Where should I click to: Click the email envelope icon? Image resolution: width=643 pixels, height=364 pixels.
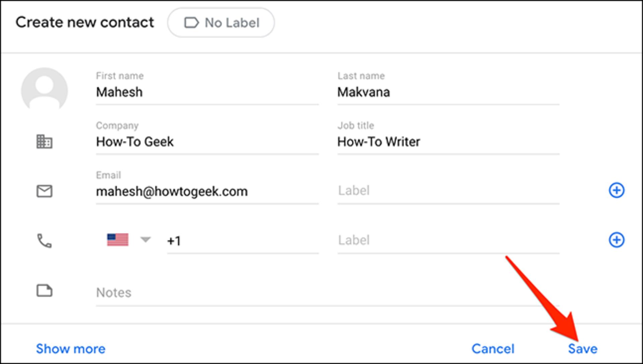(44, 191)
